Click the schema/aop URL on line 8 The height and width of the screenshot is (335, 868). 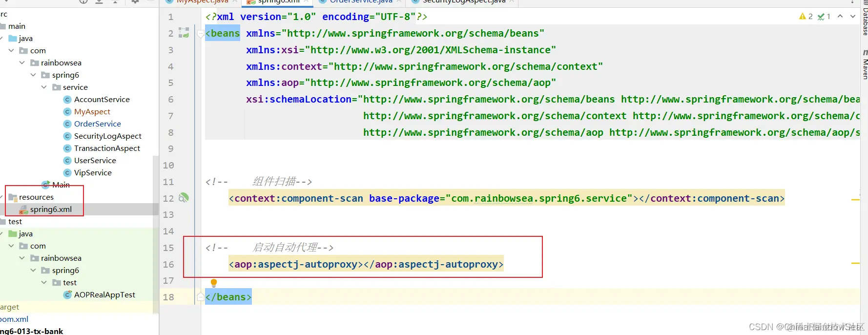pos(483,132)
